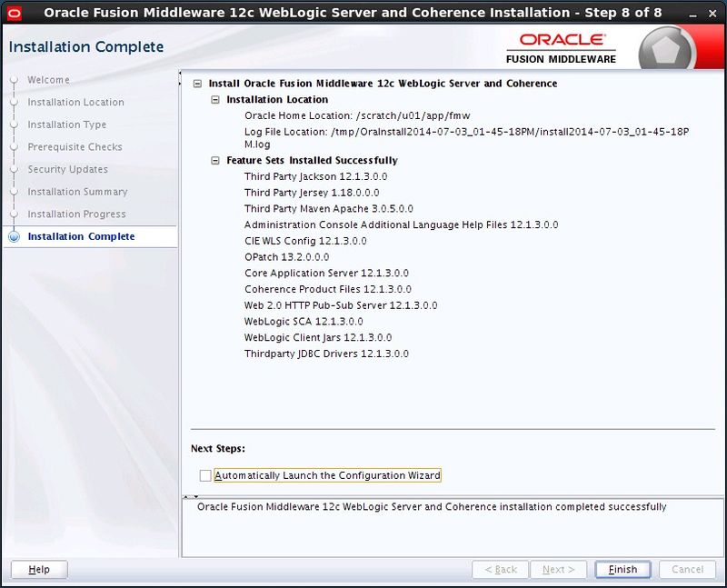
Task: Select WebLogic Client Jars 12.1.3.0.0 row
Action: 318,337
